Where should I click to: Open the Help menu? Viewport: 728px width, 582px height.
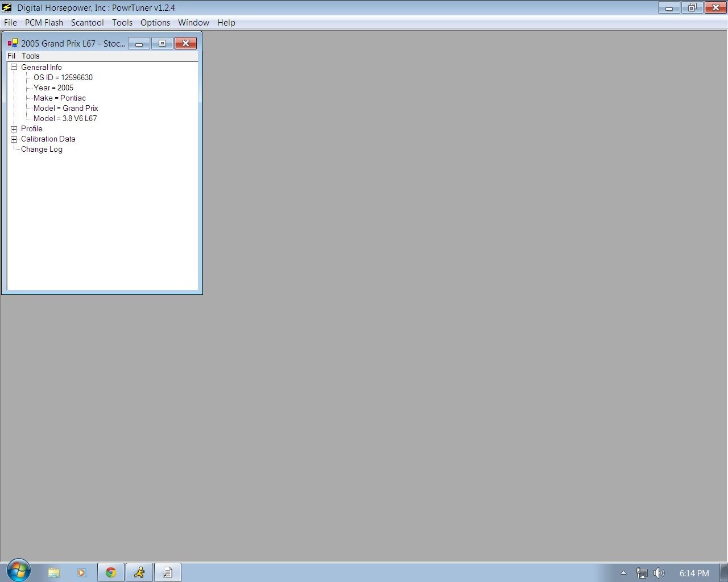pos(226,23)
